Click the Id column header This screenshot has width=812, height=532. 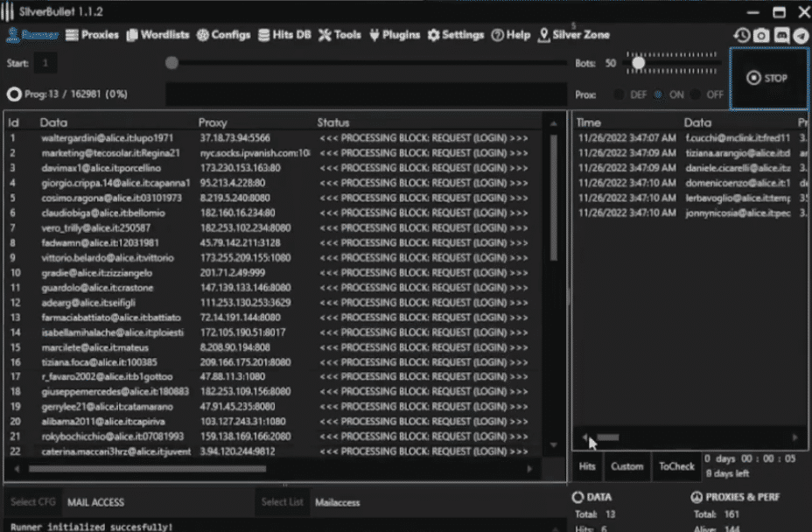coord(13,122)
